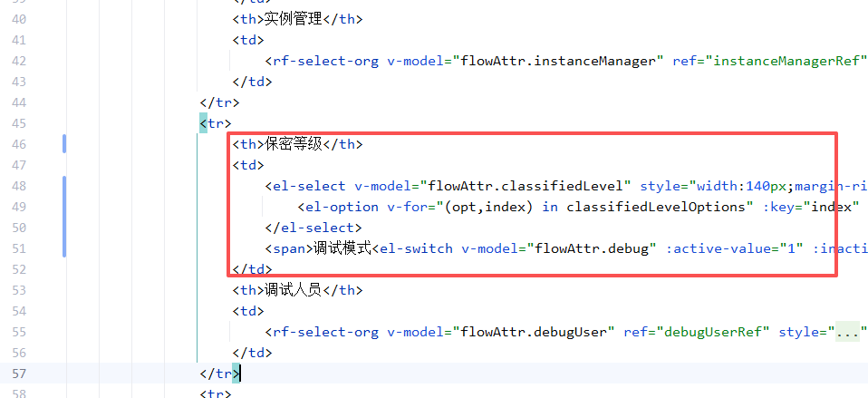
Task: Click the "flowAttr.instanceManager" v-model value
Action: coord(558,61)
